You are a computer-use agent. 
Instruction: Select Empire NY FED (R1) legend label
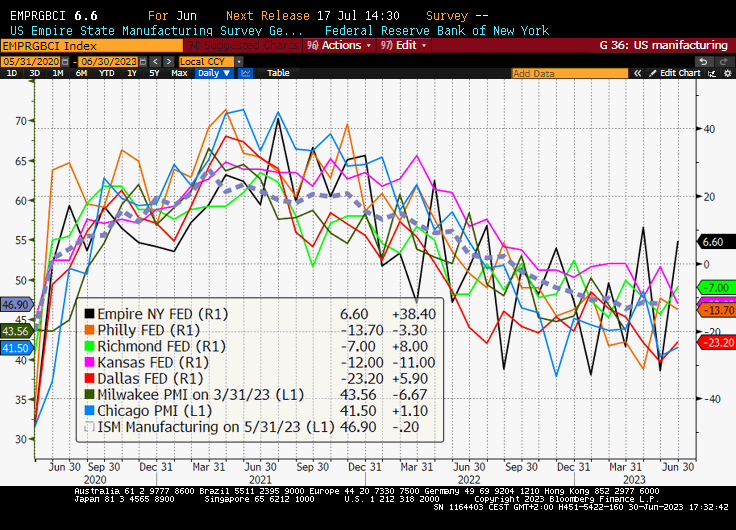[162, 314]
